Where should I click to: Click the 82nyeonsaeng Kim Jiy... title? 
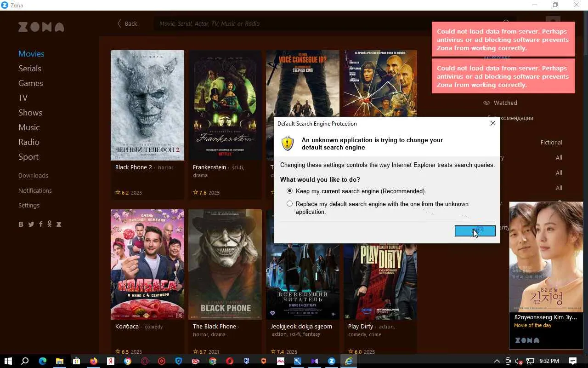[545, 317]
